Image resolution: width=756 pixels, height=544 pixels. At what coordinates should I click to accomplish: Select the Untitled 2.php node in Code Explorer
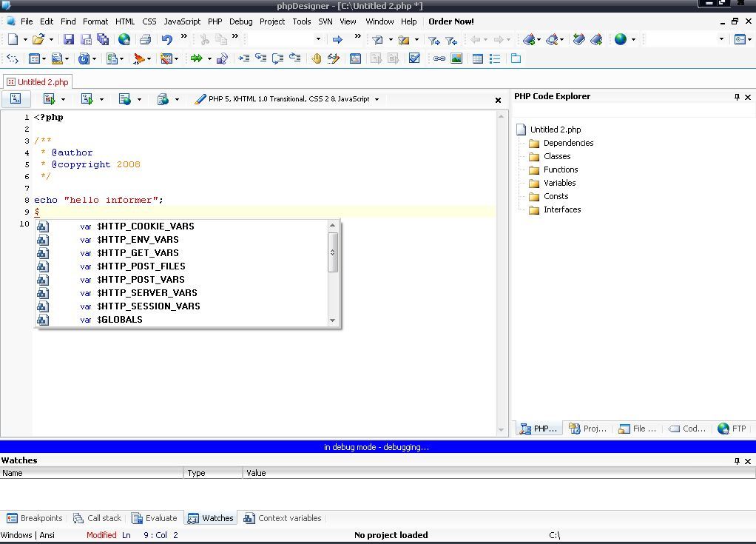coord(549,130)
